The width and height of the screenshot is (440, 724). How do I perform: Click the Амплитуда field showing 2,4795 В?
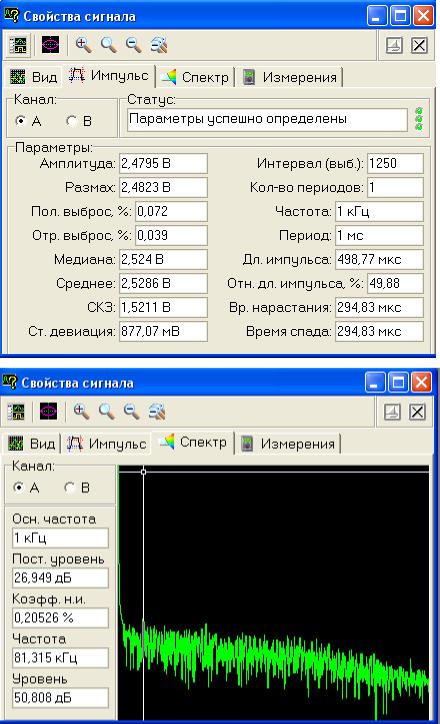163,163
